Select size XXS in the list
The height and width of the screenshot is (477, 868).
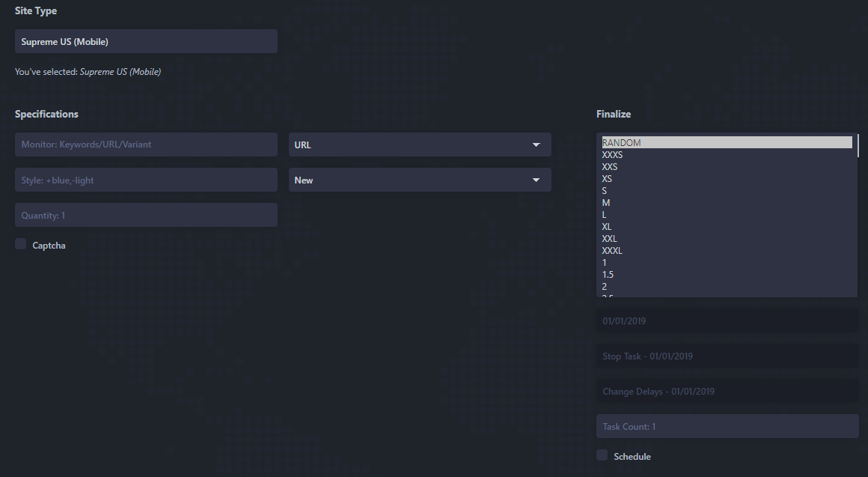point(727,167)
